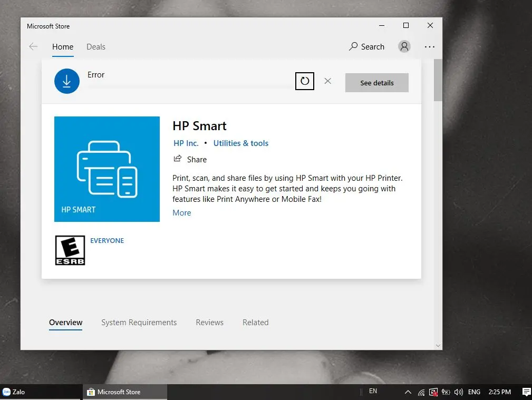Click the ESRB Everyone rating badge
The height and width of the screenshot is (400, 532).
70,250
